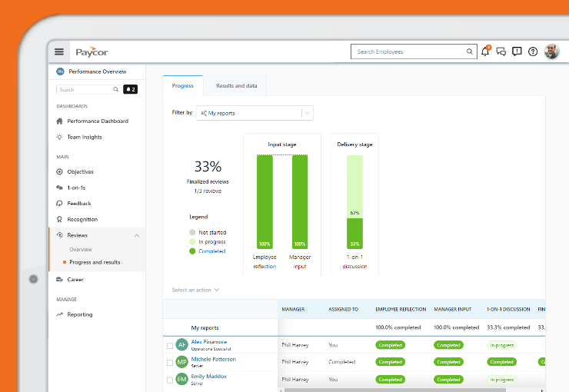This screenshot has height=392, width=569.
Task: Click Emily Maddox's Manager Input Completed badge
Action: (448, 379)
